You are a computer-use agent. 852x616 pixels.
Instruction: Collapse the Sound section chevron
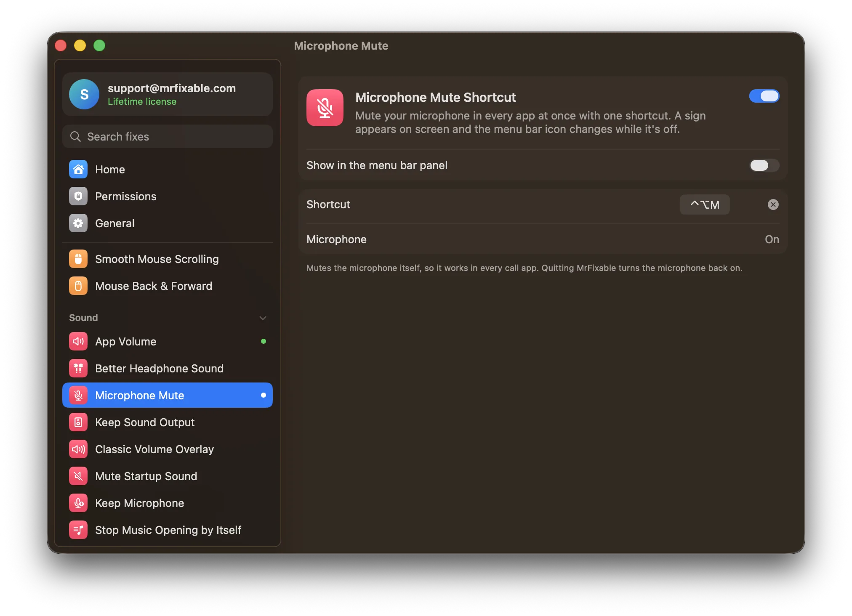(263, 318)
